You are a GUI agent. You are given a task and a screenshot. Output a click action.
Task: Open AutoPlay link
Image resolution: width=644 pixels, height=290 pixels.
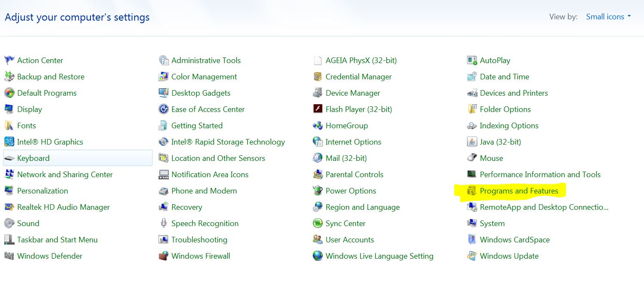tap(495, 60)
